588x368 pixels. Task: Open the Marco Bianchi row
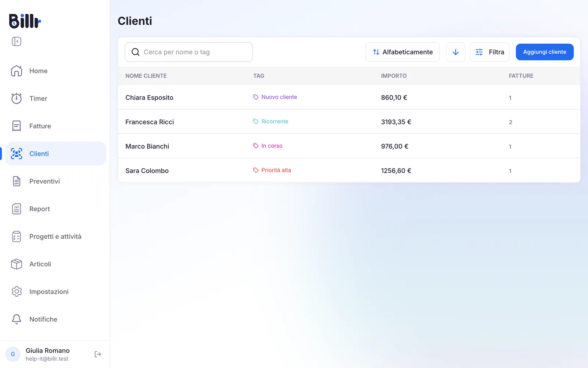[x=349, y=146]
